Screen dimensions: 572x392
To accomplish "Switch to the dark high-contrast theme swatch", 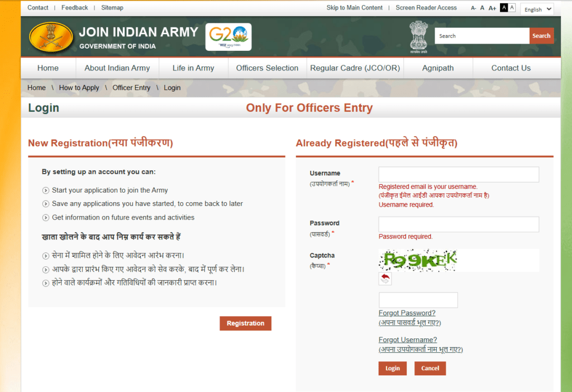I will [504, 7].
